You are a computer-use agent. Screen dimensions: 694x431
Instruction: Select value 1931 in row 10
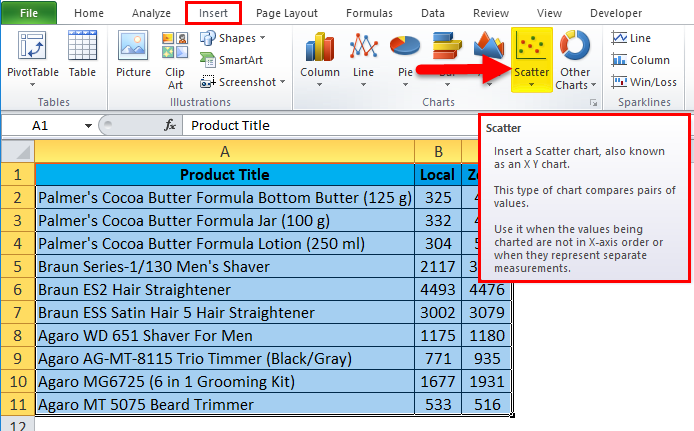click(486, 382)
